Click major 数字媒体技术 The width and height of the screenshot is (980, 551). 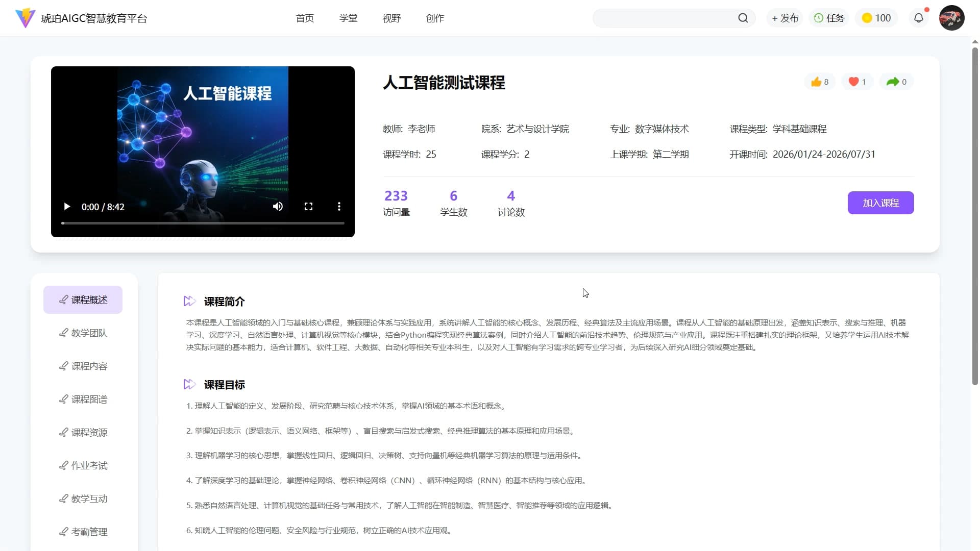point(662,129)
